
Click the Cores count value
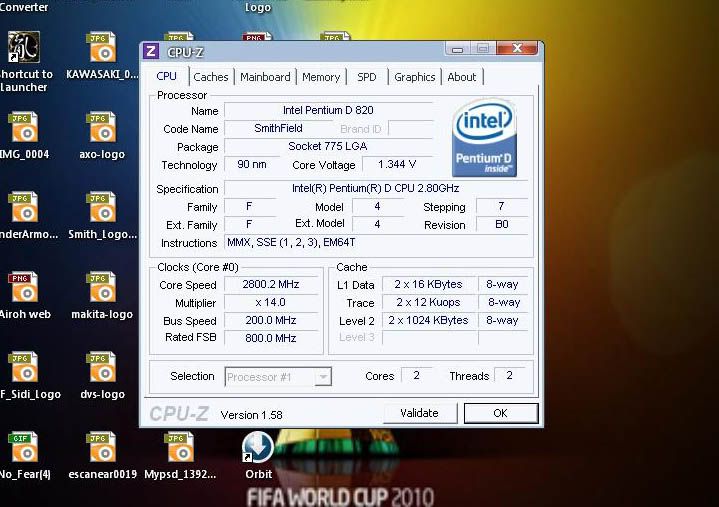click(x=416, y=375)
